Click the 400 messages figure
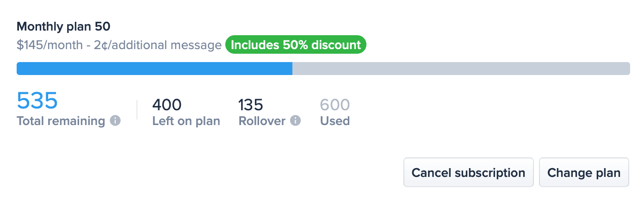 coord(167,105)
